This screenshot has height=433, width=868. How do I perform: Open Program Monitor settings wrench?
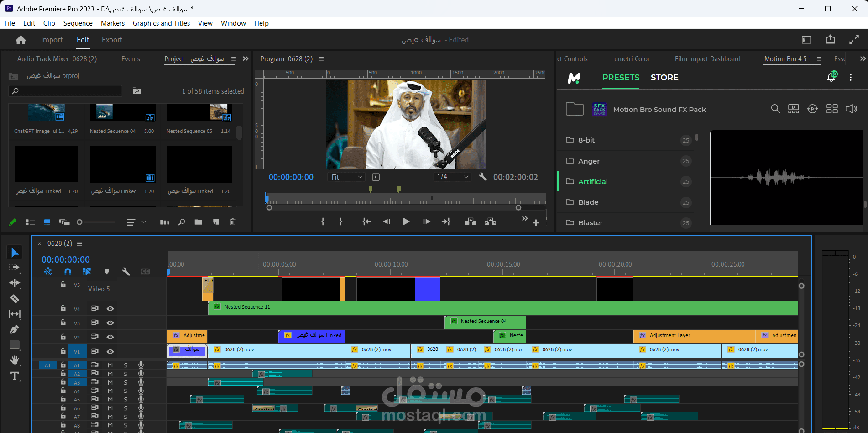(x=483, y=177)
